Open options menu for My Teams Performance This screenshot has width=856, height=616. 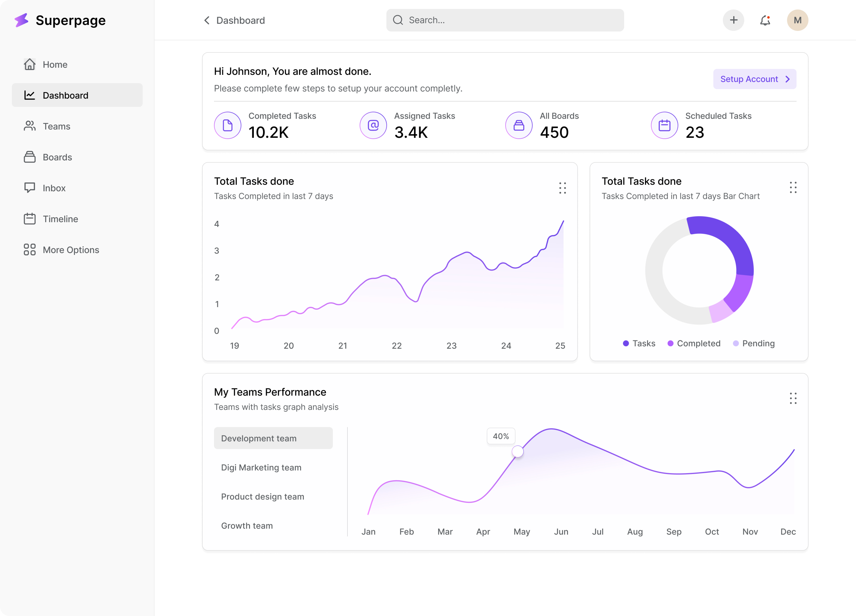(793, 398)
